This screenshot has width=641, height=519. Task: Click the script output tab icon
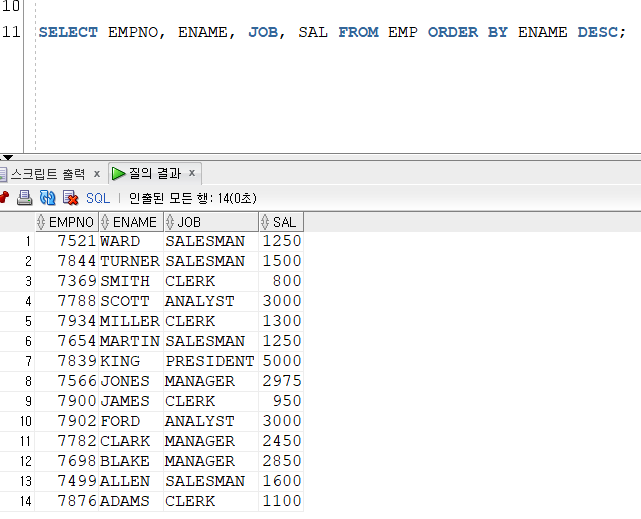coord(3,174)
